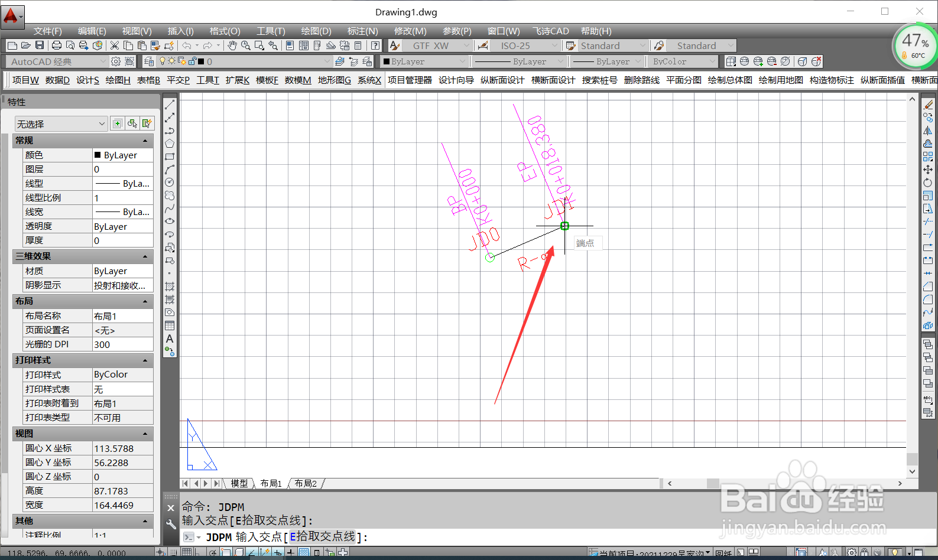Select the Rectangle draw tool
Viewport: 938px width, 560px height.
point(170,157)
